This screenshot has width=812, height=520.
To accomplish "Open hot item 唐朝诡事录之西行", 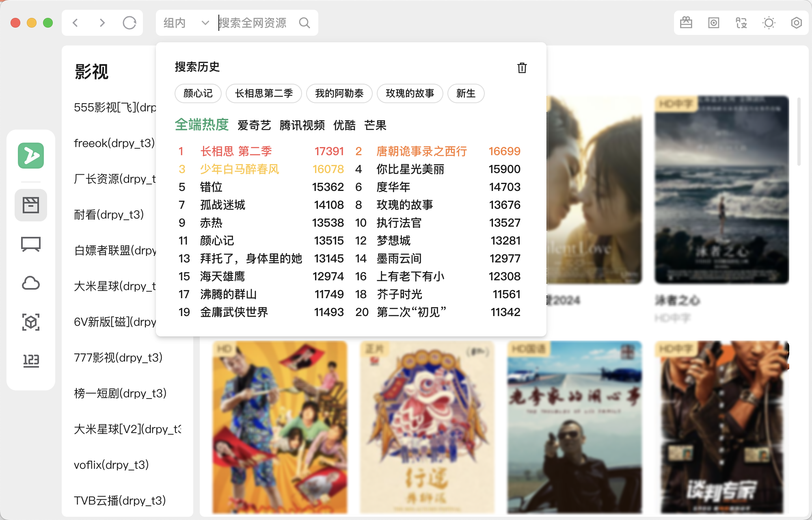I will (x=421, y=151).
